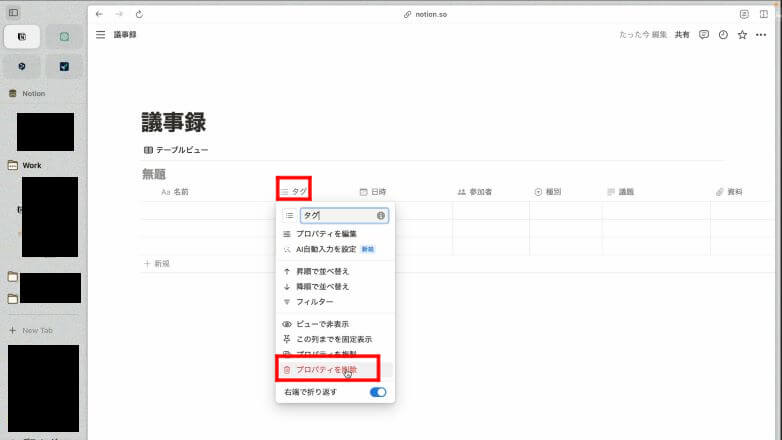The height and width of the screenshot is (440, 782).
Task: Open the 資料 column header
Action: [729, 192]
